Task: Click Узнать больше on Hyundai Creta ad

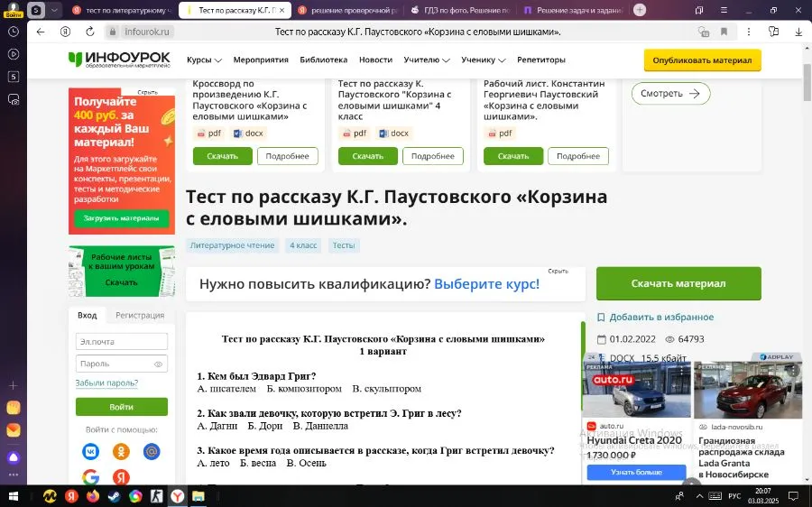Action: (636, 473)
